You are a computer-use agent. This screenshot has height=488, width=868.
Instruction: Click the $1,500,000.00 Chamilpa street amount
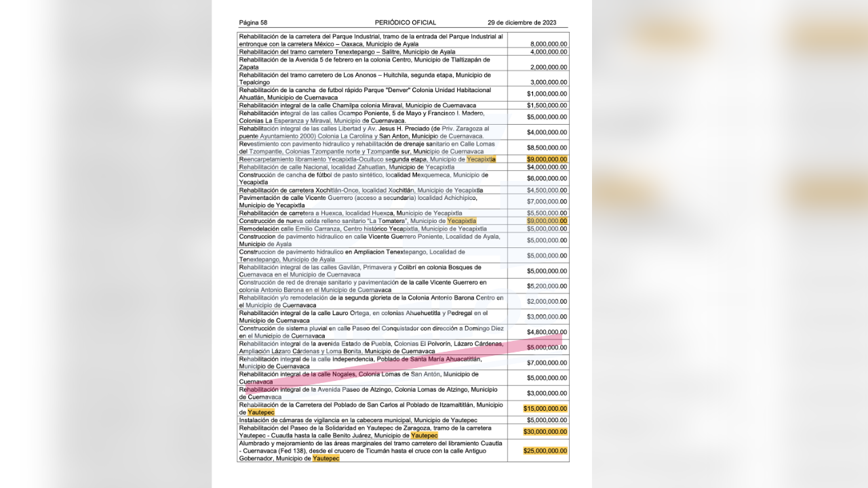click(x=547, y=106)
